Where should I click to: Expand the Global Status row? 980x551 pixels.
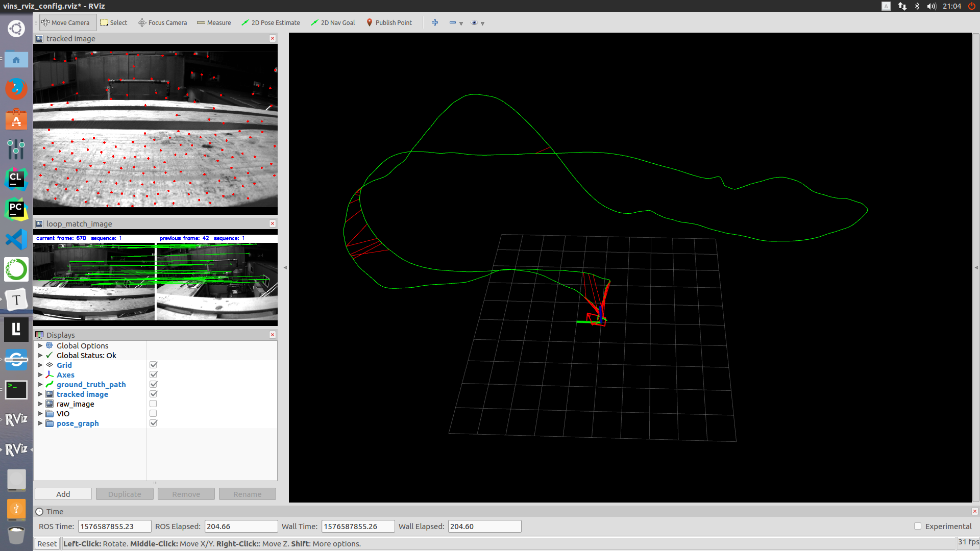40,355
